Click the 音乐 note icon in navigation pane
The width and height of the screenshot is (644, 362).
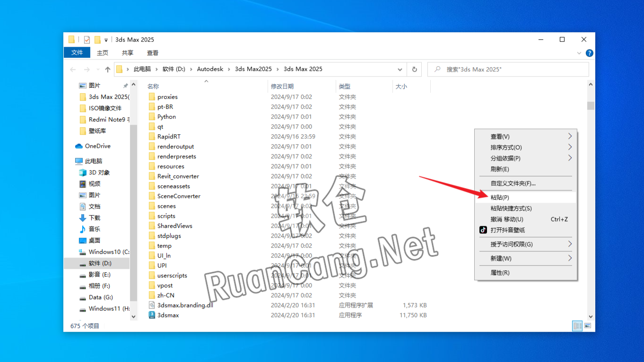[83, 229]
